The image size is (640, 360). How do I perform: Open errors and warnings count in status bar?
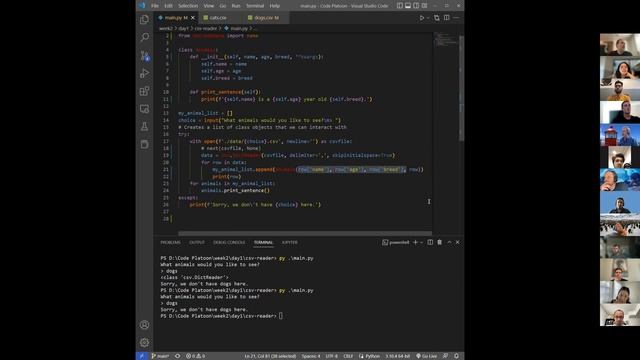pyautogui.click(x=196, y=356)
